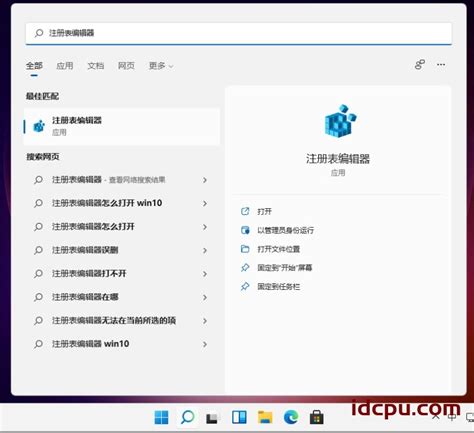
Task: Click the pin icon beside 固定到"开始"屏幕
Action: tap(245, 268)
